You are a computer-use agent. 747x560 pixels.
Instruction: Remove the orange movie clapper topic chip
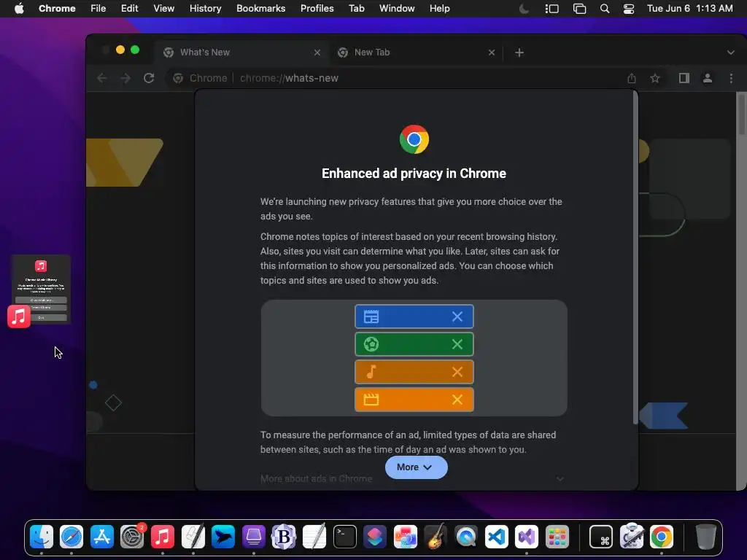click(457, 400)
